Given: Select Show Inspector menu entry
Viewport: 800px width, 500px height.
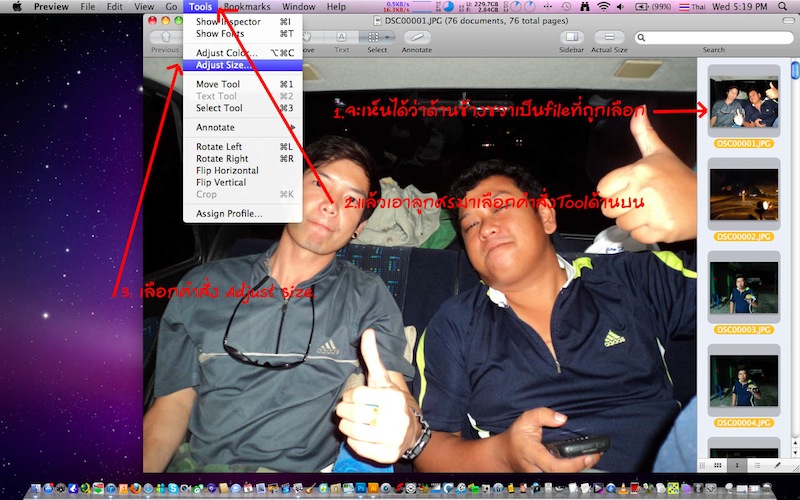Looking at the screenshot, I should coord(242,21).
